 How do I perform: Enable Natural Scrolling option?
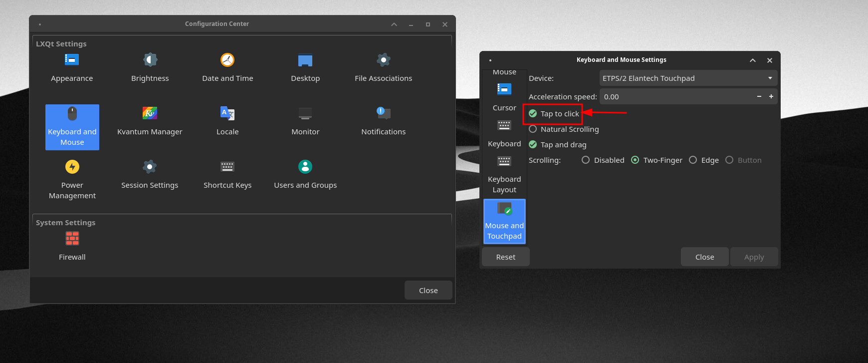coord(533,129)
